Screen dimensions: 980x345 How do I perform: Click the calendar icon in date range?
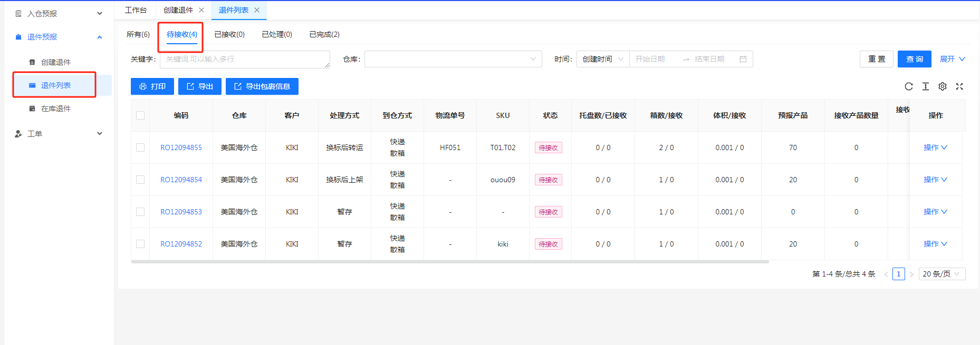(743, 59)
